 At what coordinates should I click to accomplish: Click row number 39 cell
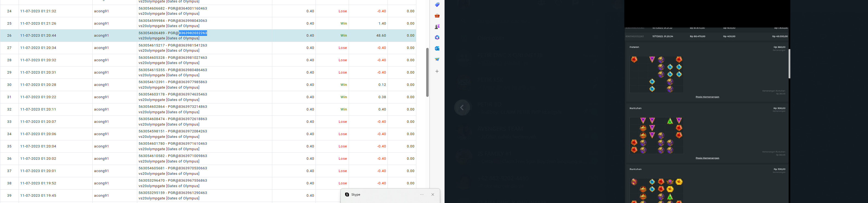[9, 196]
